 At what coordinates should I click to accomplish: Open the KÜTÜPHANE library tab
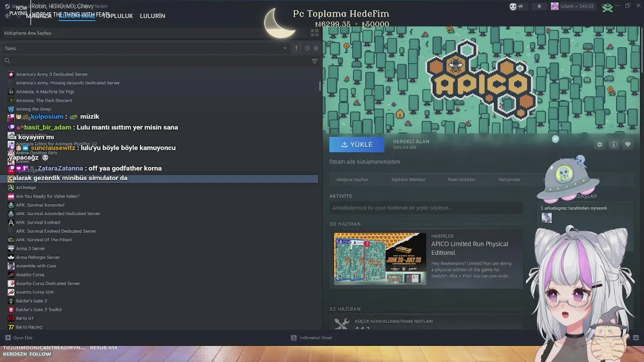76,16
